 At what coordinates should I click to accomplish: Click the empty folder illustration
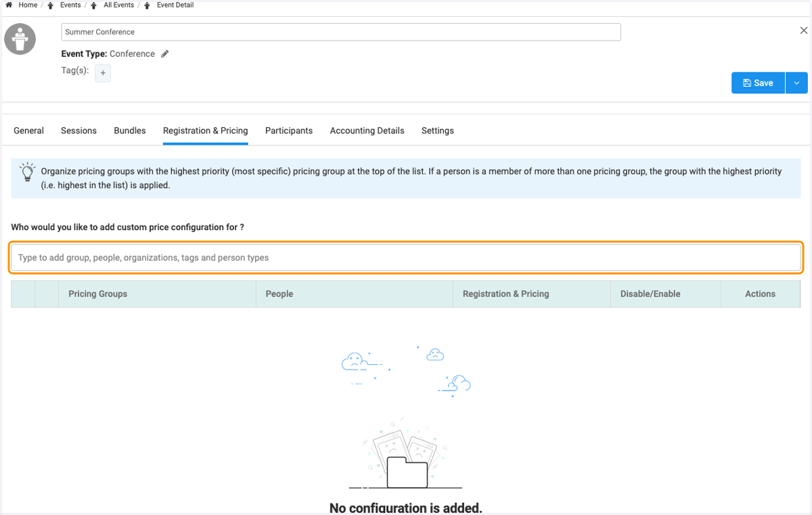click(406, 453)
